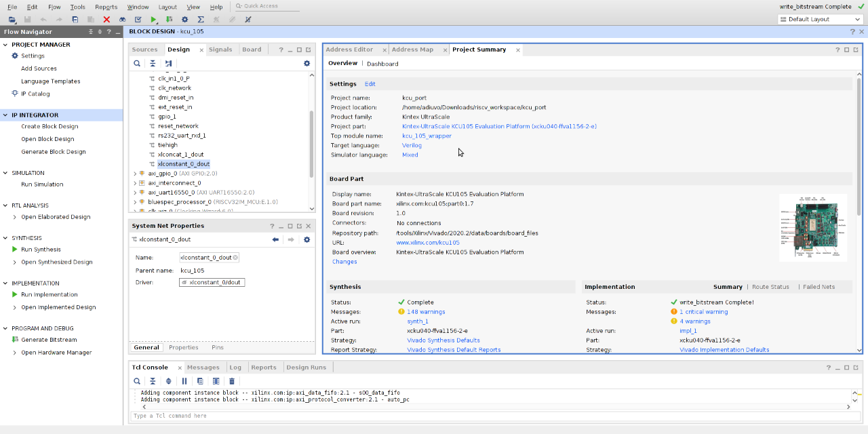Click the green Run play toolbar icon
The height and width of the screenshot is (434, 868).
click(x=154, y=20)
